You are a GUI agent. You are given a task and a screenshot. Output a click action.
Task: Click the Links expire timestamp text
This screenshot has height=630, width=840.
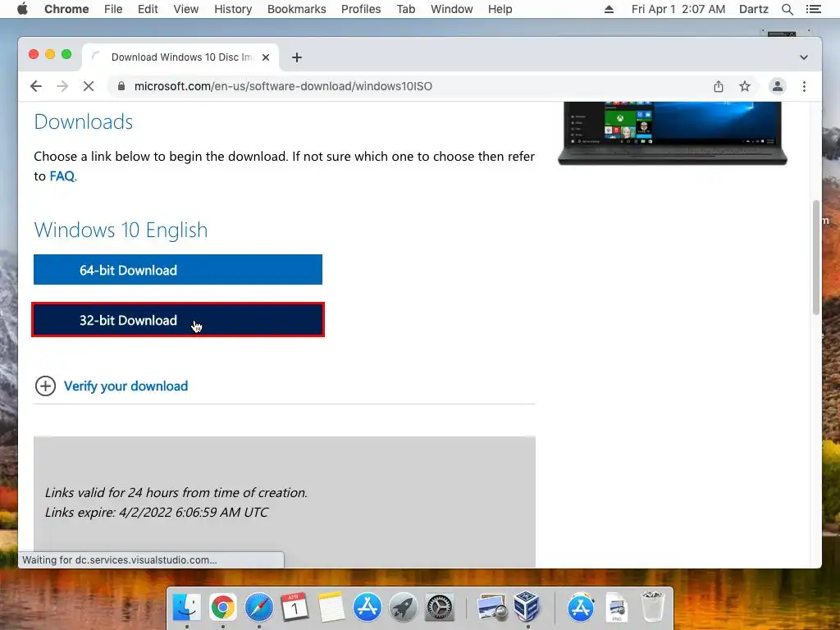[157, 512]
